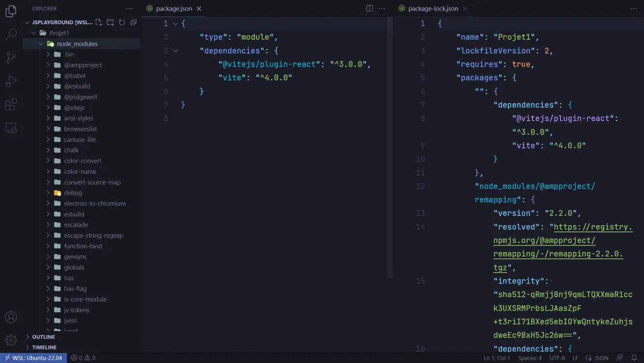Open more actions for package.json editor group
The width and height of the screenshot is (644, 363).
tap(382, 9)
